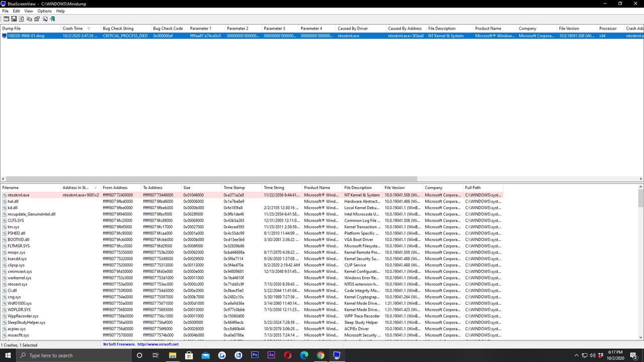The width and height of the screenshot is (644, 362).
Task: Select the msrpc.sys driver row
Action: [252, 252]
